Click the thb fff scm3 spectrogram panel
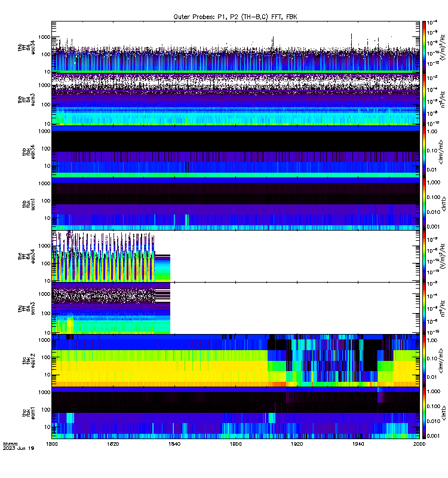 point(235,99)
